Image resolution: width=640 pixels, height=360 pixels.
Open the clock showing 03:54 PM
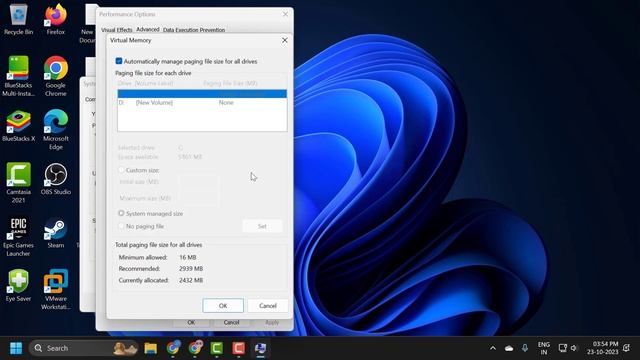pos(602,348)
